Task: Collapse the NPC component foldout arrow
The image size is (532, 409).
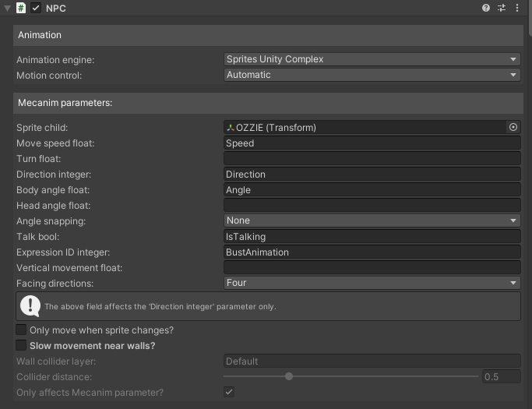Action: click(x=7, y=8)
